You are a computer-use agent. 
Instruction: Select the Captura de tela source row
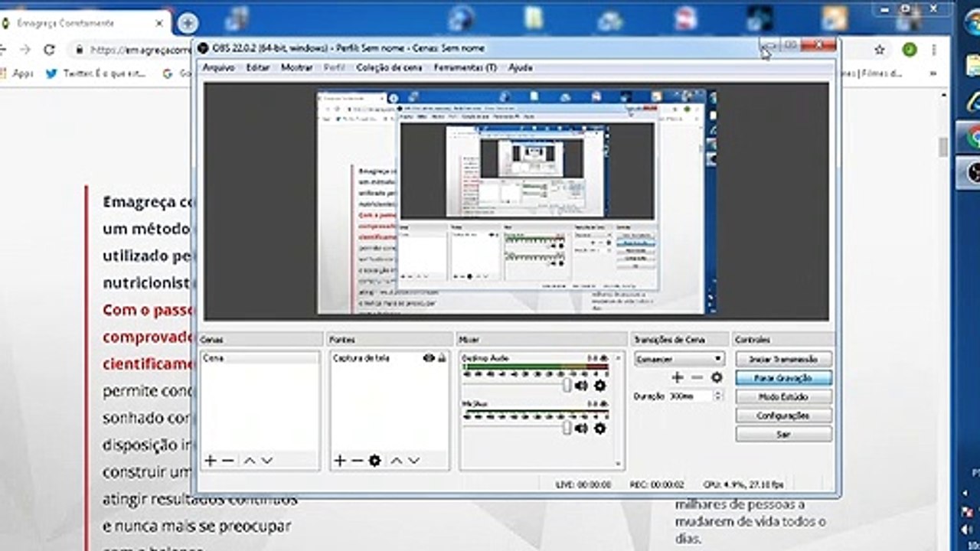[x=390, y=357]
